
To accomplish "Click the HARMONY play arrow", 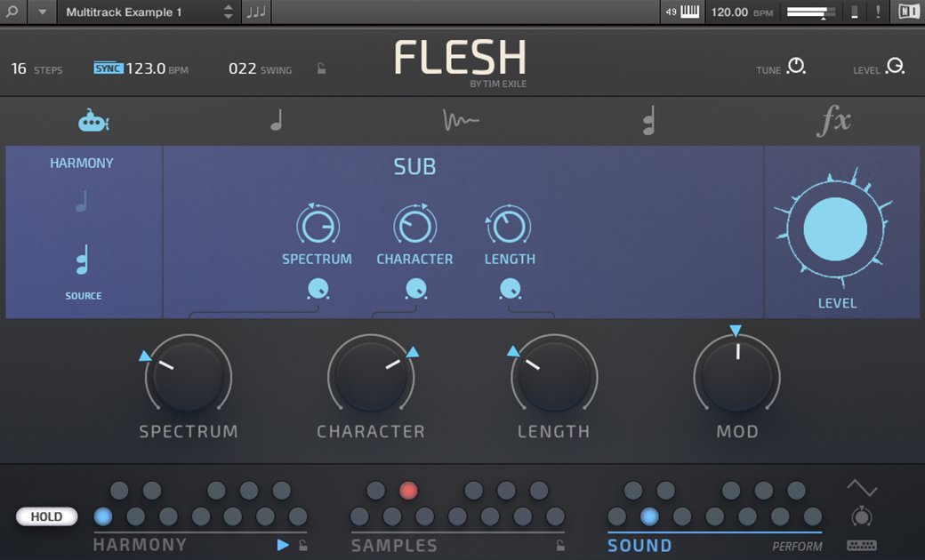I will coord(283,545).
